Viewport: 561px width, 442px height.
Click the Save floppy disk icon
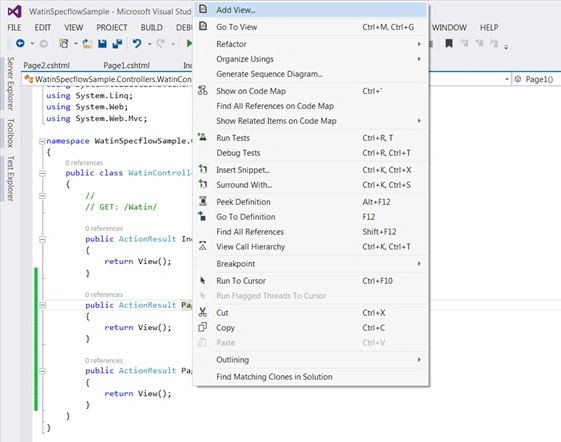point(102,44)
